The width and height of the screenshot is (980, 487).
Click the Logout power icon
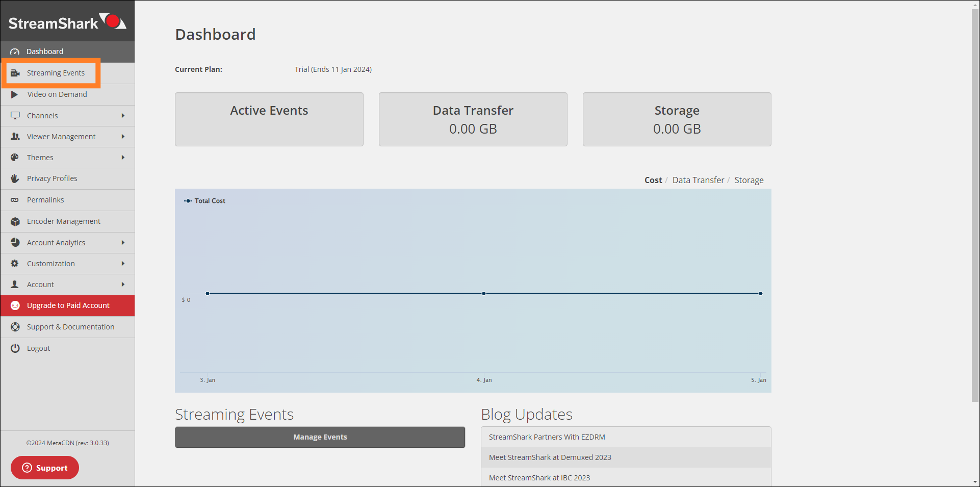[15, 348]
